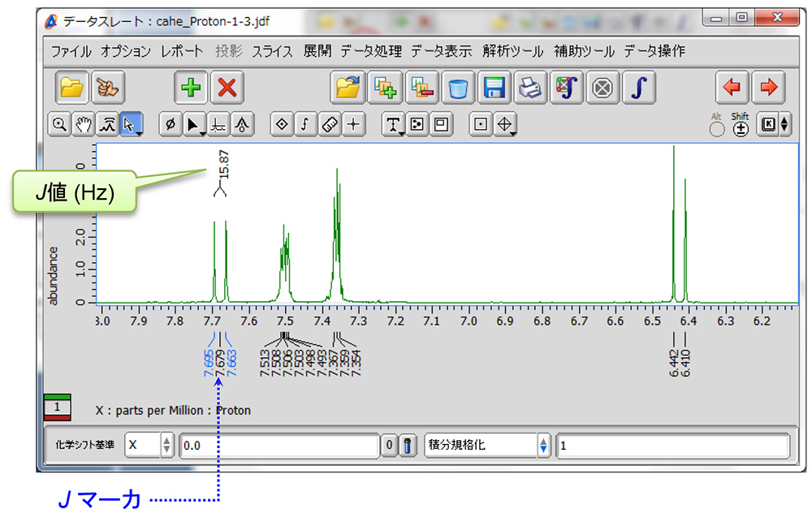Image resolution: width=812 pixels, height=522 pixels.
Task: Toggle the Alt modifier radio circle
Action: pyautogui.click(x=717, y=130)
